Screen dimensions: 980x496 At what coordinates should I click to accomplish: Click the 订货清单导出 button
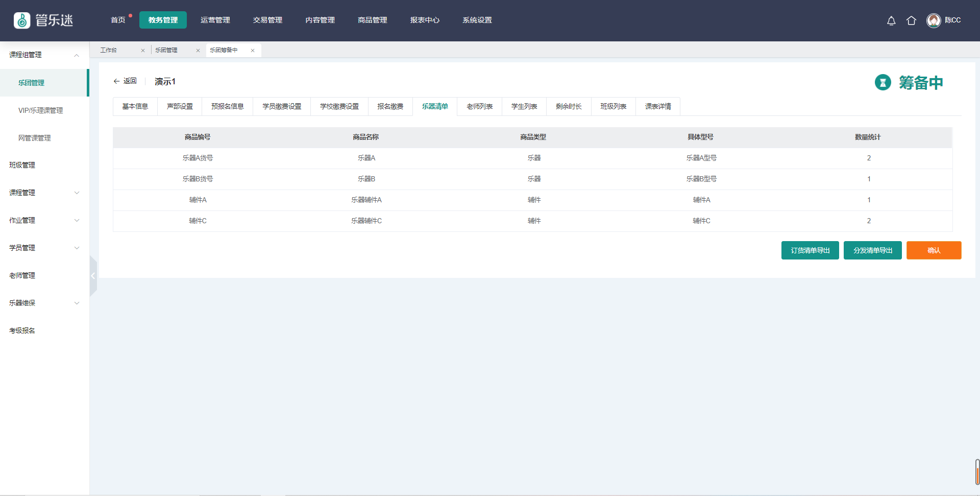tap(810, 250)
